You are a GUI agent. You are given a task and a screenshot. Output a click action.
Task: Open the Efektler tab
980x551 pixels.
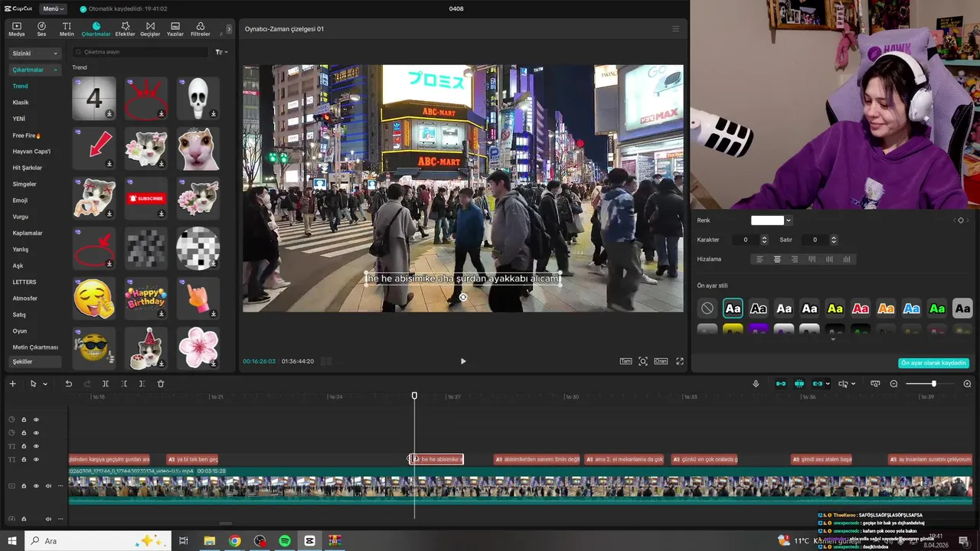[125, 29]
